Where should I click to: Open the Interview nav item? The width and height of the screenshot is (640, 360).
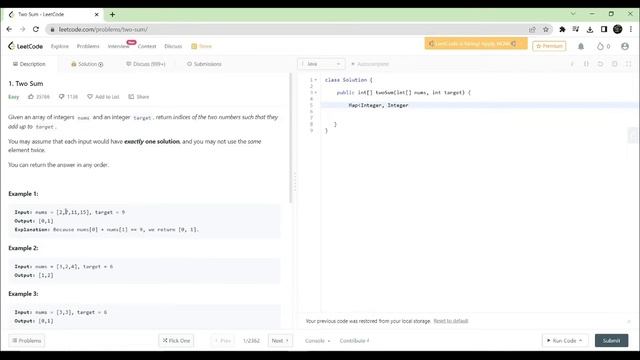click(x=118, y=47)
